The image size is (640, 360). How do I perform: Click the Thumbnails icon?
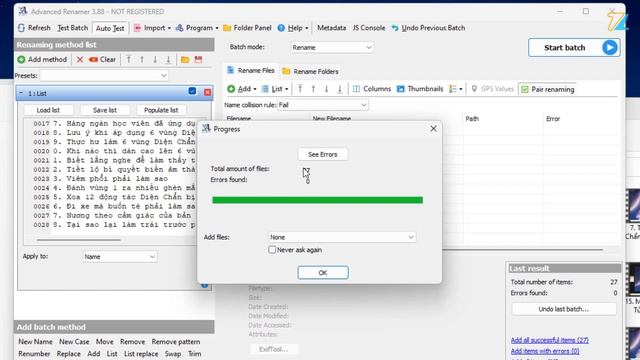pos(400,89)
